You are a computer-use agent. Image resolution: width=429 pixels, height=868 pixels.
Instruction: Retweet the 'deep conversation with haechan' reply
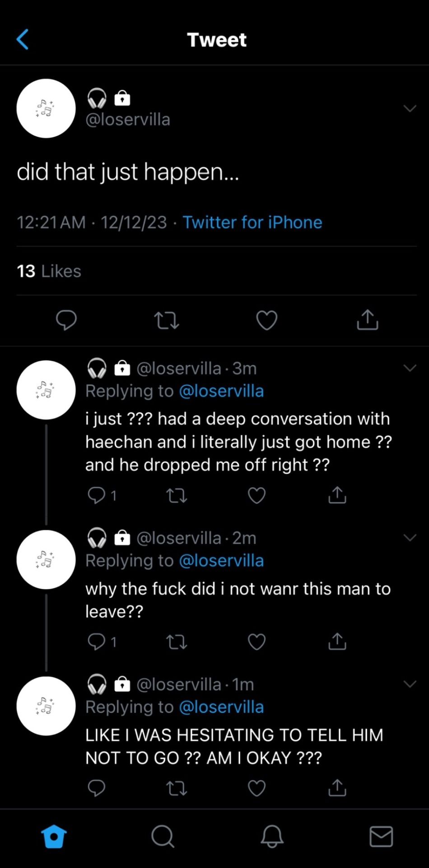click(x=177, y=495)
